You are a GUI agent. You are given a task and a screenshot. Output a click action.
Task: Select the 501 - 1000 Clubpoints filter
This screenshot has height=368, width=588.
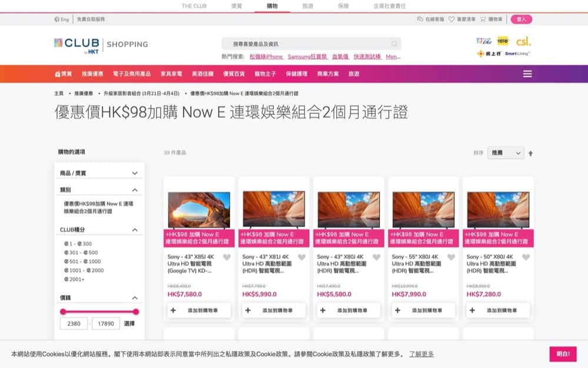tap(82, 261)
